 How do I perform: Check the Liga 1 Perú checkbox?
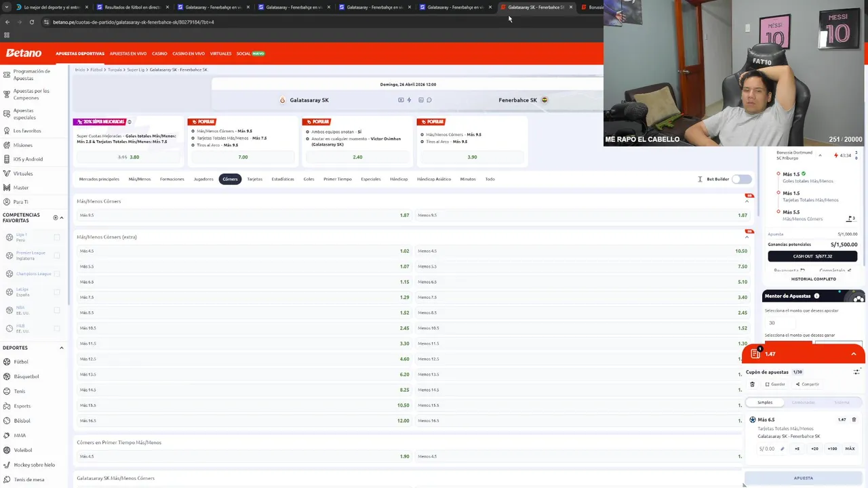(x=57, y=237)
